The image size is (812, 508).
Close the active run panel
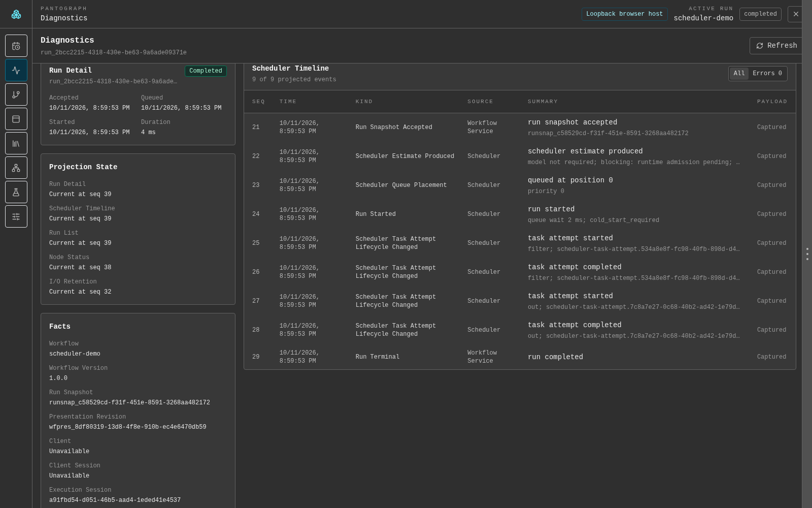795,14
